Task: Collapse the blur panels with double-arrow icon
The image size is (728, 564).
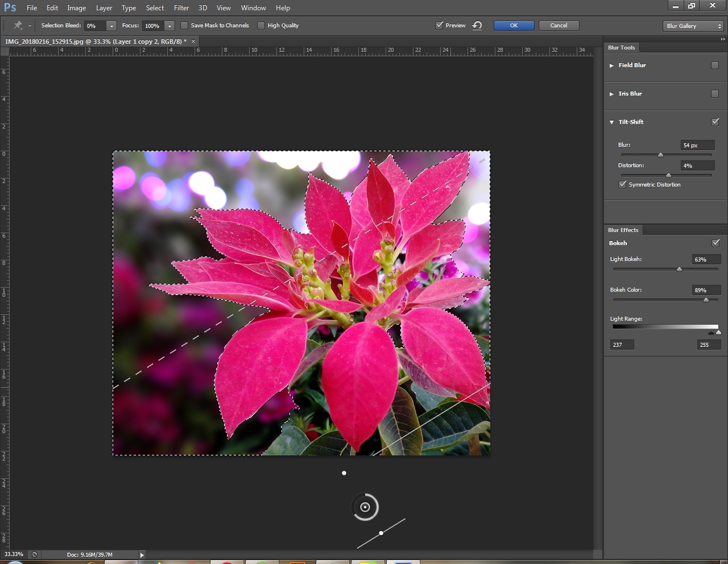Action: pos(723,39)
